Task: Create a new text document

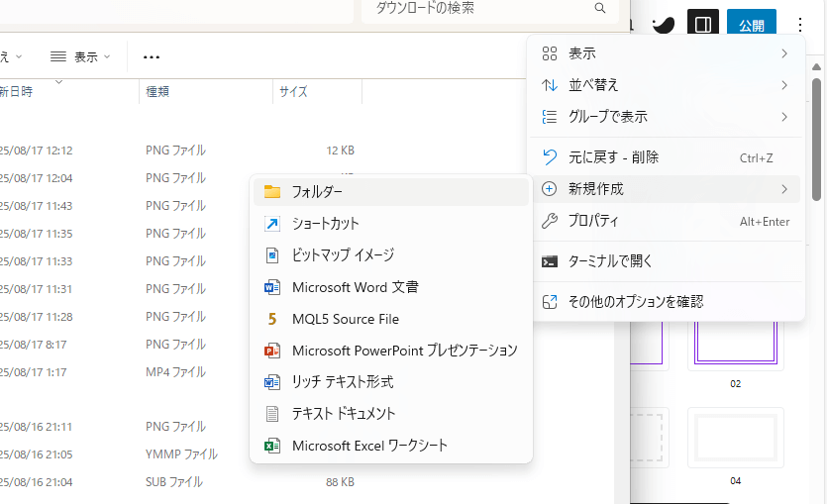Action: point(343,414)
